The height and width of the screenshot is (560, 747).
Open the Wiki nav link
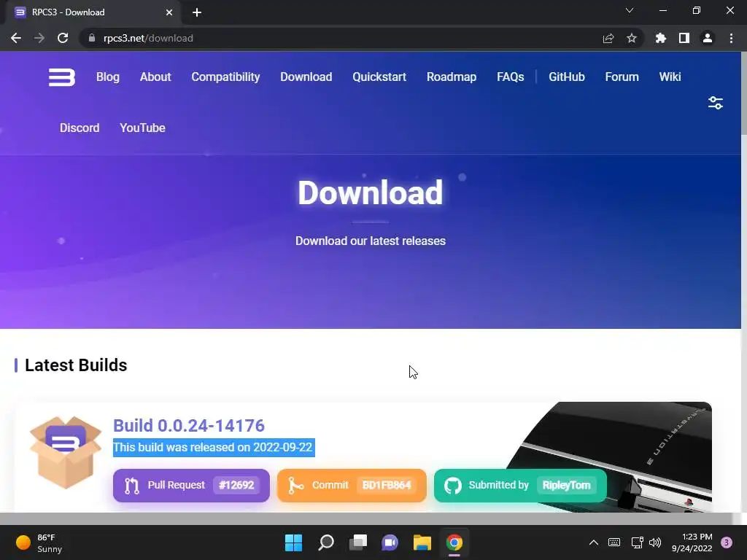click(x=670, y=77)
